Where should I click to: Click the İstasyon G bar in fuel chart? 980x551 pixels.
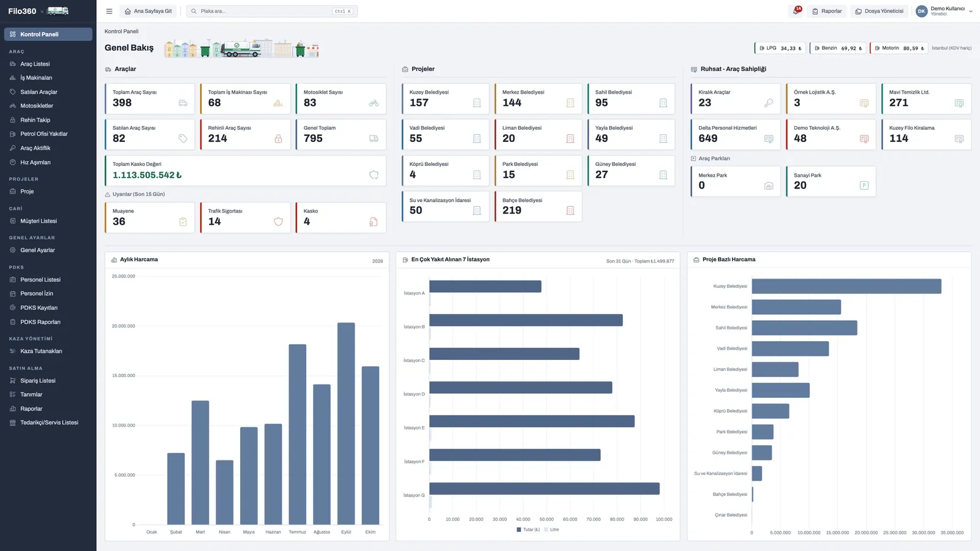pos(545,489)
